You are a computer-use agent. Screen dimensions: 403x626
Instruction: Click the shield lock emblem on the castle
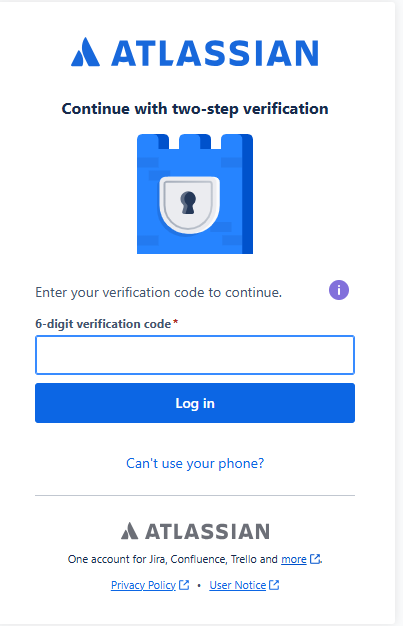tap(189, 205)
